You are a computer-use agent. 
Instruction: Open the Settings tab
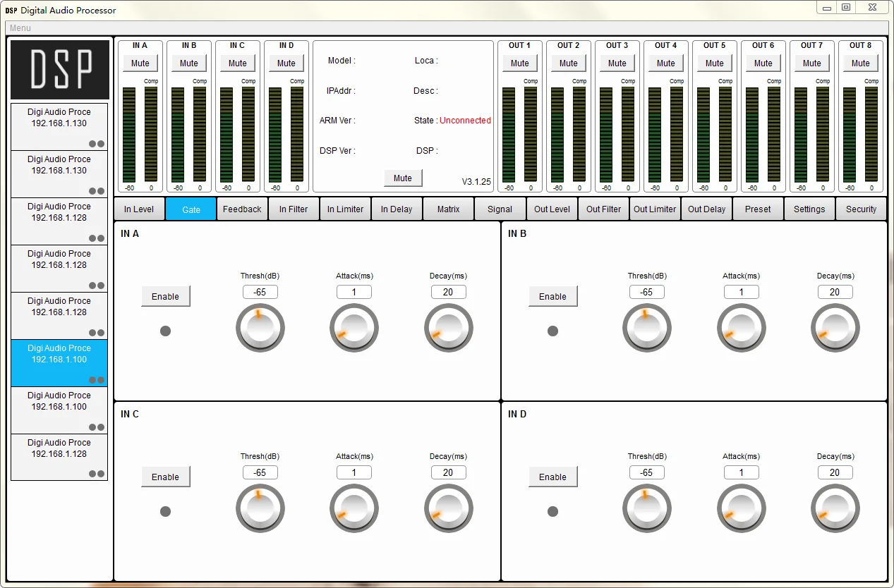point(809,209)
